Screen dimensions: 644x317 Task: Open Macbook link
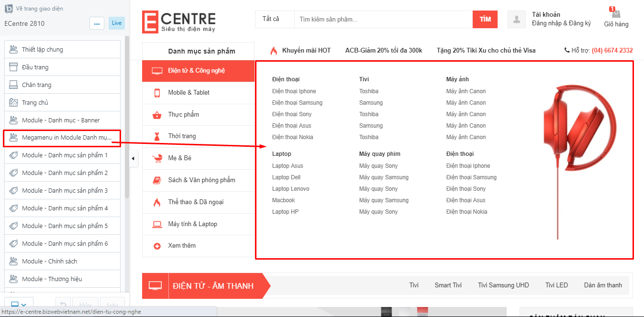click(x=284, y=200)
